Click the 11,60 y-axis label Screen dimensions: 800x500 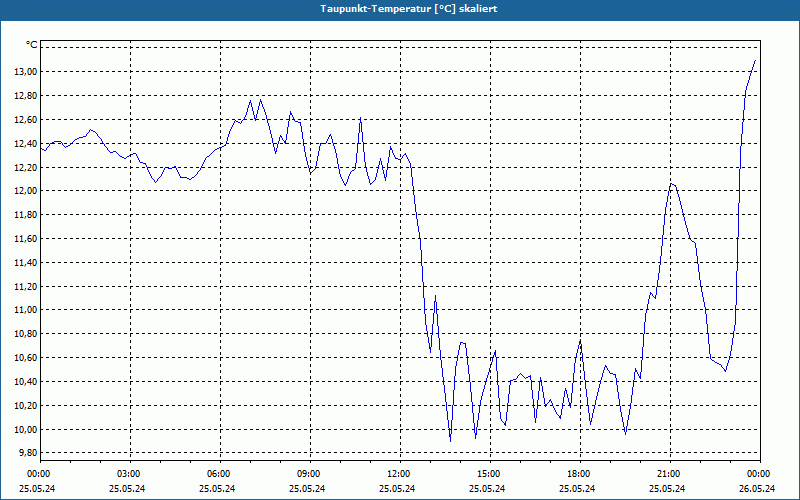coord(25,239)
